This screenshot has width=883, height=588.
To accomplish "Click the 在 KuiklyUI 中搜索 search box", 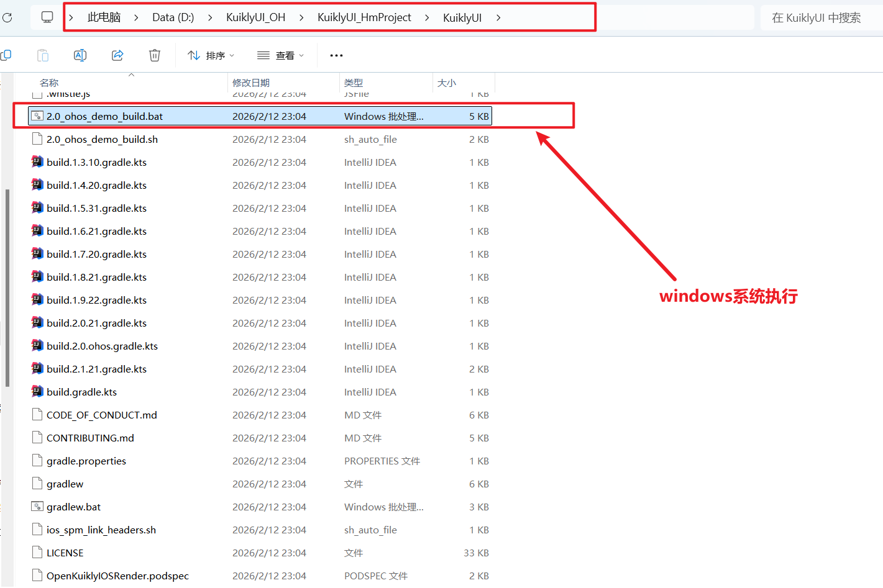I will pos(821,17).
